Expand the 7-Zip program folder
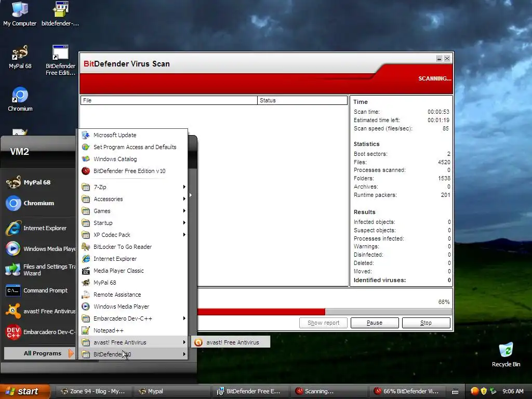 [x=134, y=187]
